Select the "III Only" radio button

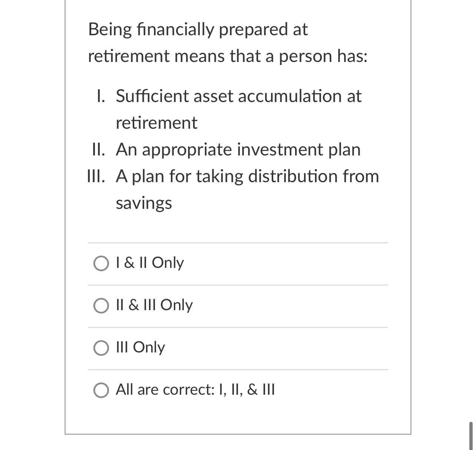(x=100, y=348)
